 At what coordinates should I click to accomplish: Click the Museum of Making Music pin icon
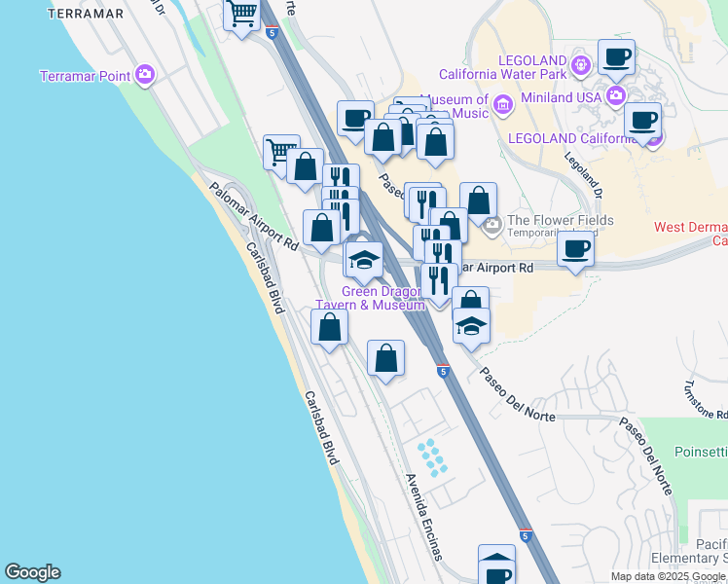pyautogui.click(x=503, y=104)
